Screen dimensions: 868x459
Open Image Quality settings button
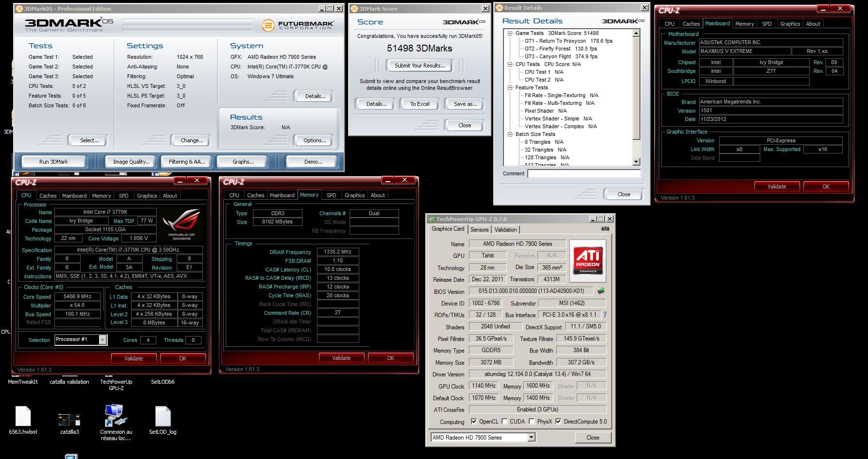click(131, 162)
